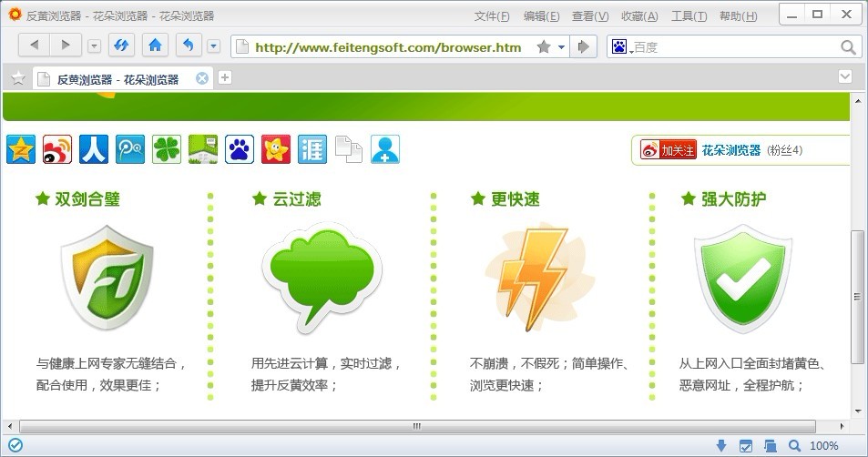Screen dimensions: 868x457
Task: Open the 查看(V) menu
Action: [x=590, y=16]
